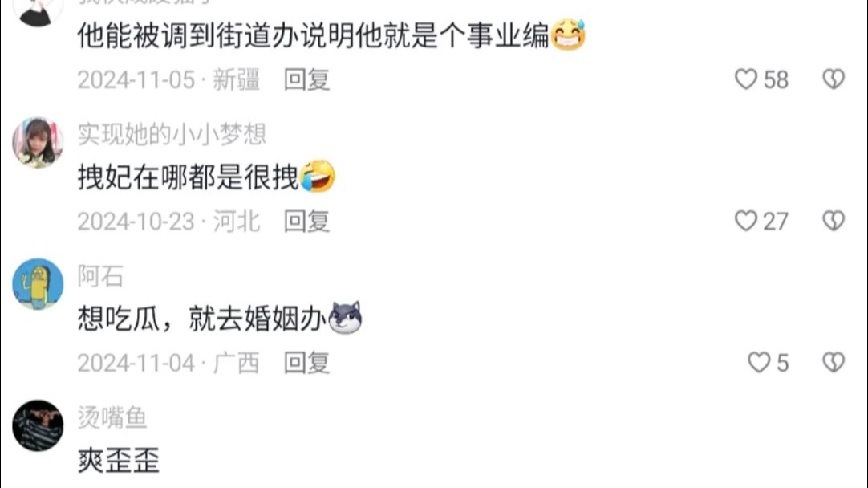Screen dimensions: 868x488
Task: Open username 实现她的小小梦想
Action: click(x=172, y=134)
